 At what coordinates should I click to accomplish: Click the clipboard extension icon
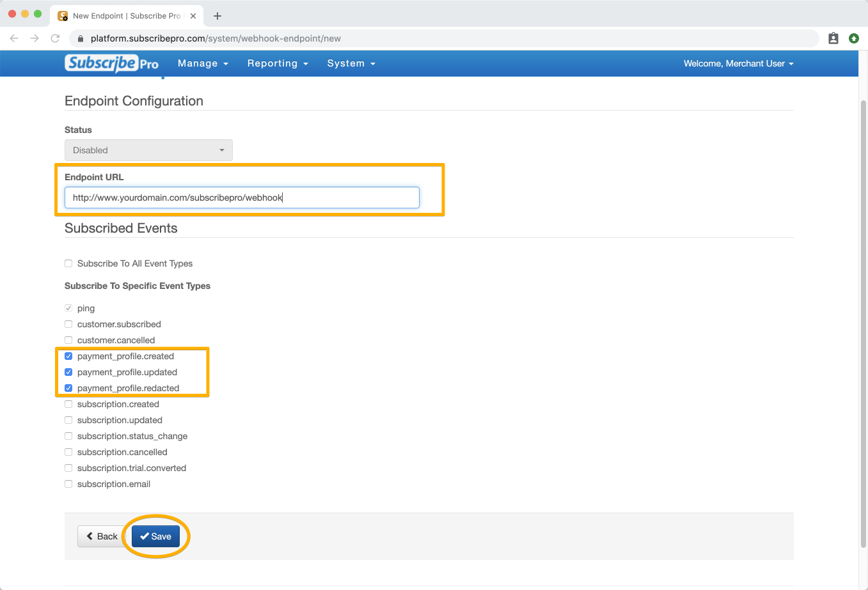coord(833,38)
